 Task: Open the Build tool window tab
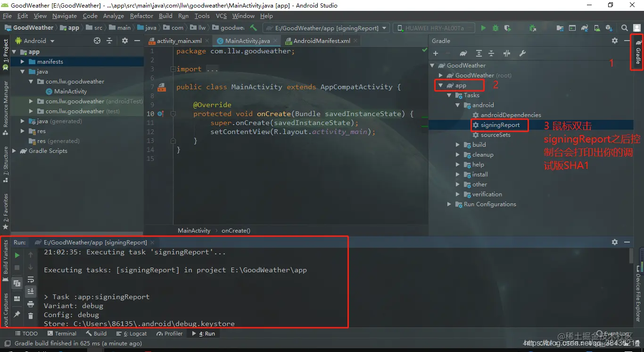pos(97,333)
